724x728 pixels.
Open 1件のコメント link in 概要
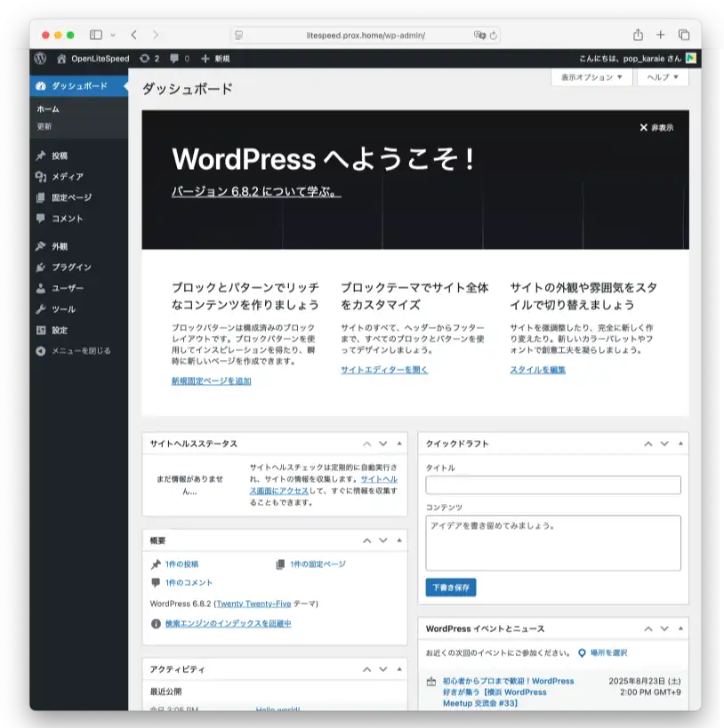(189, 583)
